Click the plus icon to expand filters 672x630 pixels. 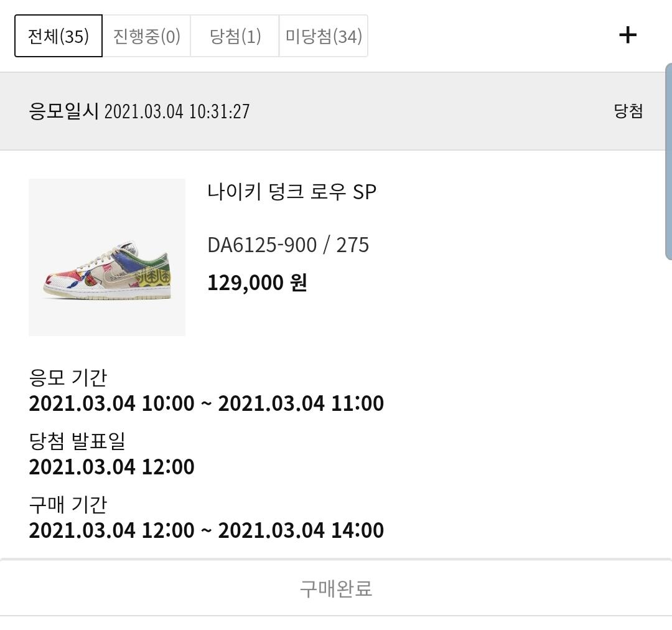coord(627,35)
